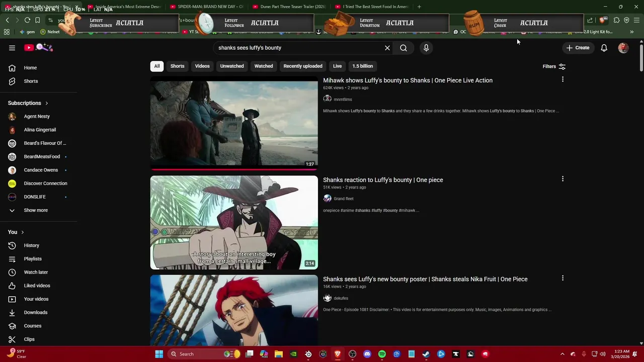Click the magnifier search button
644x362 pixels.
tap(404, 48)
